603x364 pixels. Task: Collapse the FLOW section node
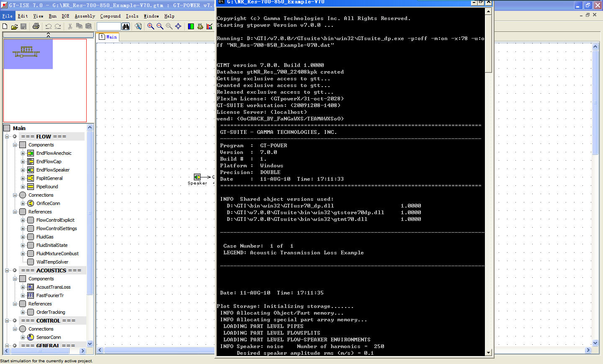[x=7, y=136]
